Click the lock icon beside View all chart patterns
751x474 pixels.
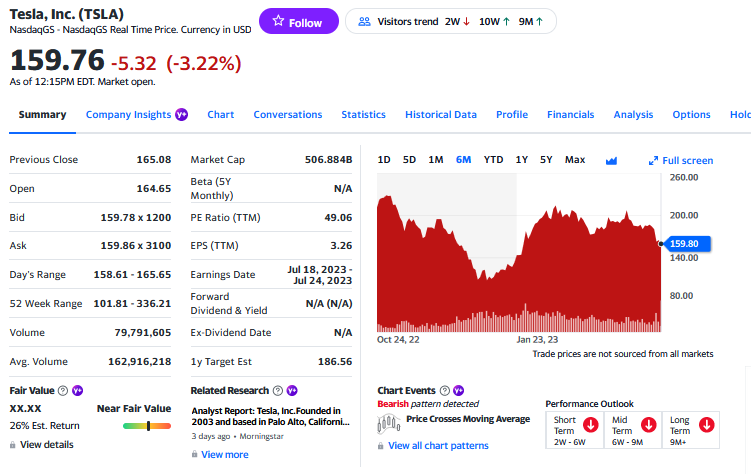(380, 446)
